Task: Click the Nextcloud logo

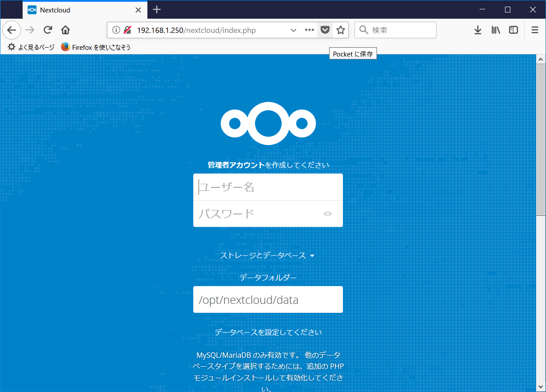Action: [268, 123]
